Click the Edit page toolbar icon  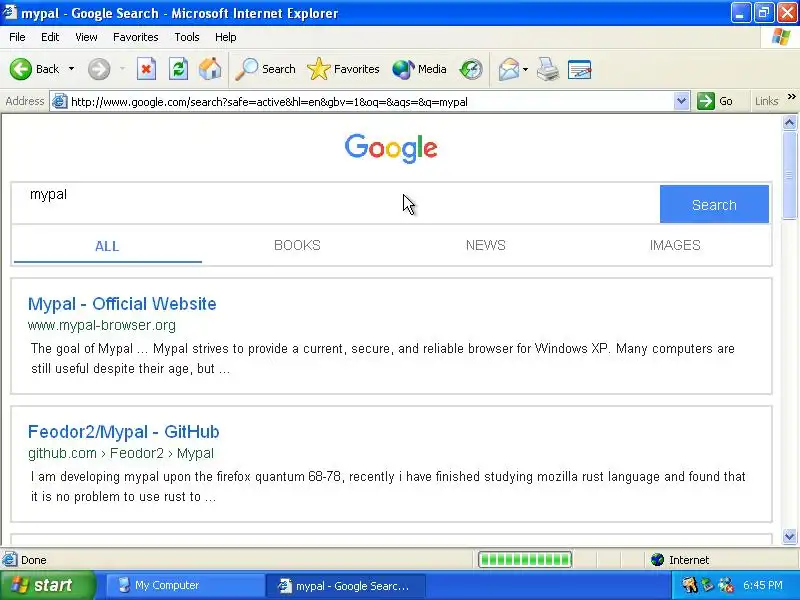[x=580, y=69]
